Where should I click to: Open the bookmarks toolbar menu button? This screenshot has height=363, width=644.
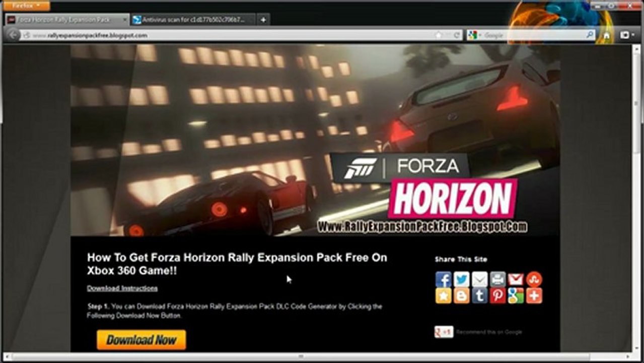pyautogui.click(x=627, y=35)
